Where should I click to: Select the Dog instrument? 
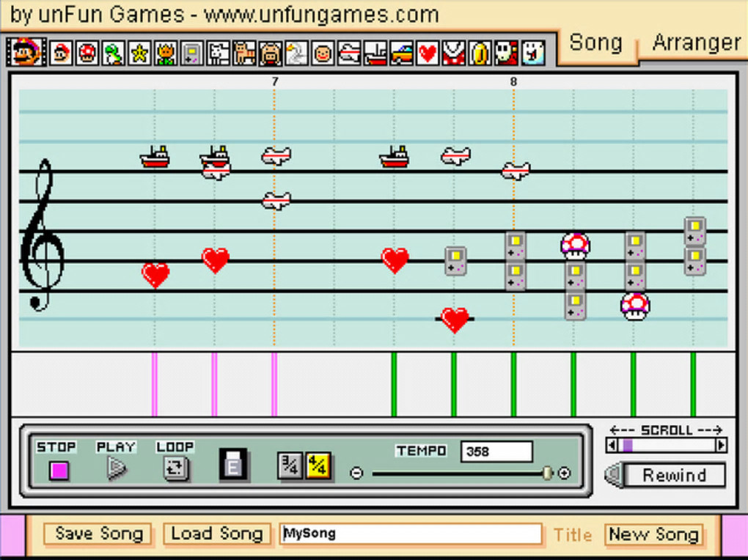(218, 53)
